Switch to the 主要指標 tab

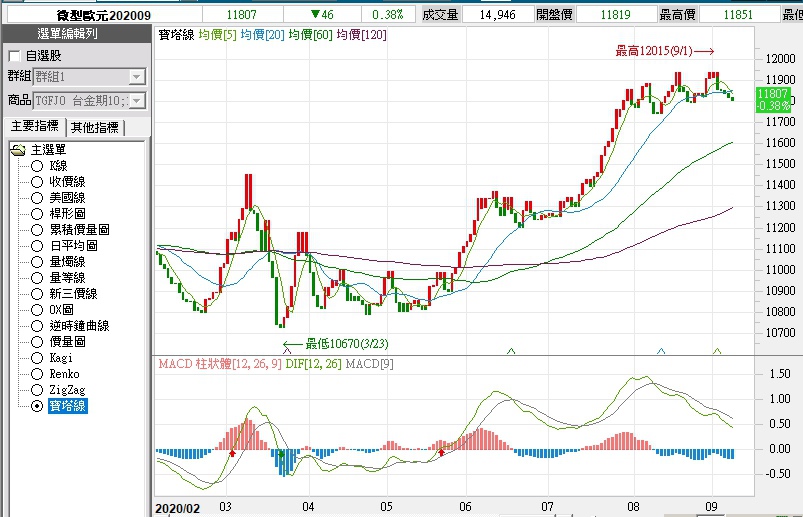pos(35,126)
